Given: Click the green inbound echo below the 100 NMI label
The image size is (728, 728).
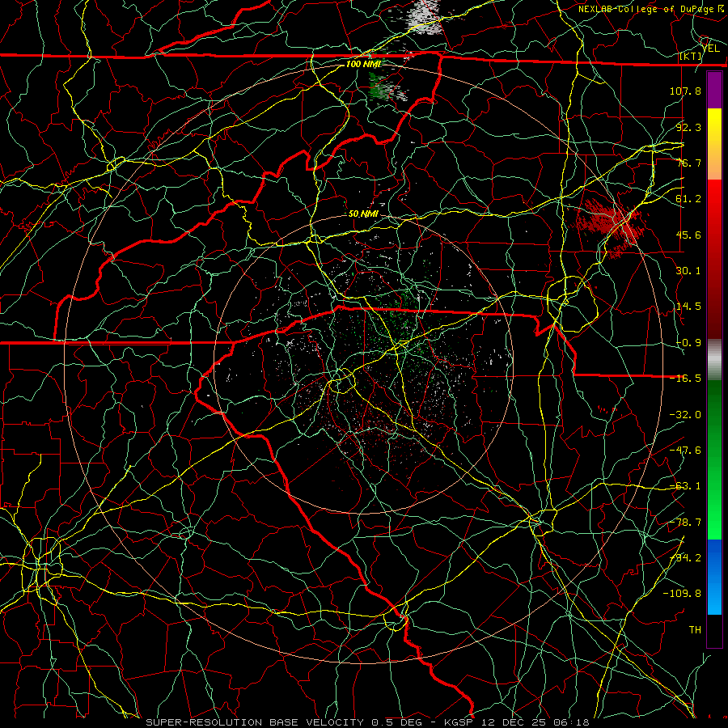Looking at the screenshot, I should click(x=381, y=87).
